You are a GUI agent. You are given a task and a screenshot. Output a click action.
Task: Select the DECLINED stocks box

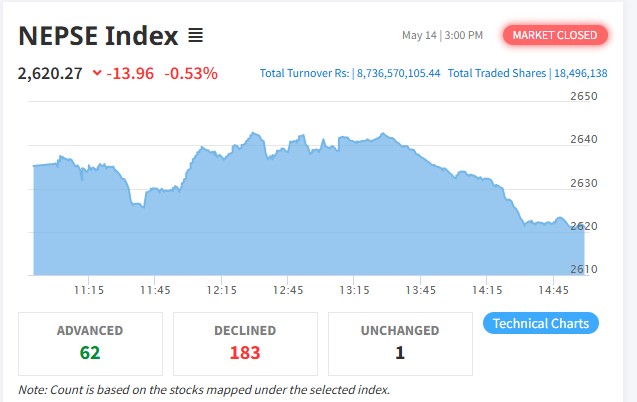(245, 344)
